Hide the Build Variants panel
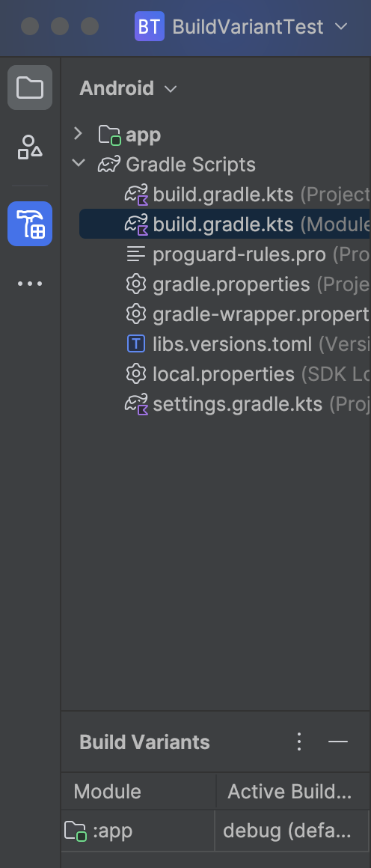371x868 pixels. [x=338, y=742]
